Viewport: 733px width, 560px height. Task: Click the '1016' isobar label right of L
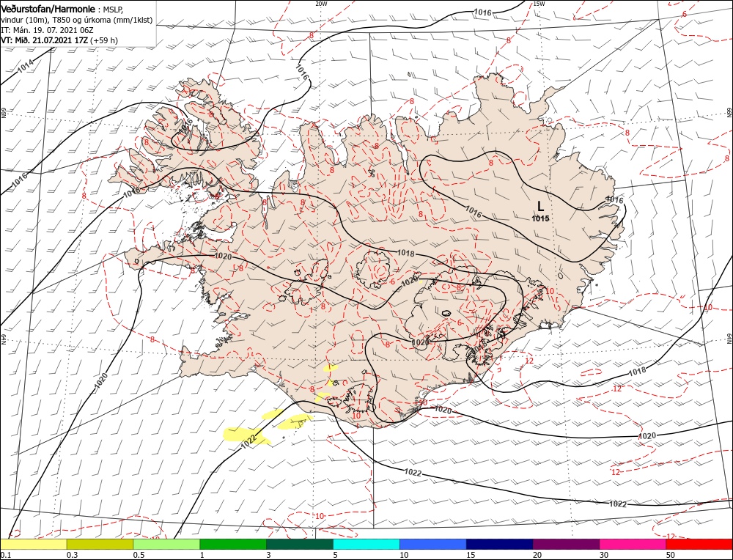(614, 200)
